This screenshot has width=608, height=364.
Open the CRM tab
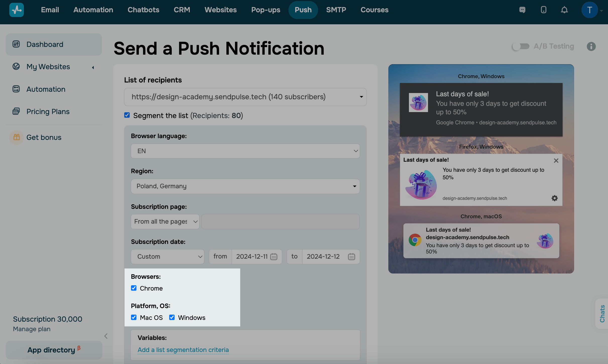click(x=182, y=10)
